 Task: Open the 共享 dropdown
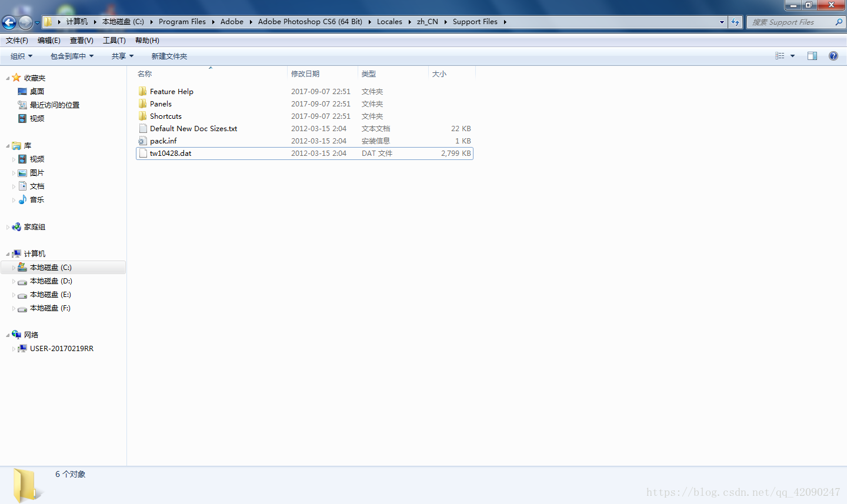(x=122, y=56)
